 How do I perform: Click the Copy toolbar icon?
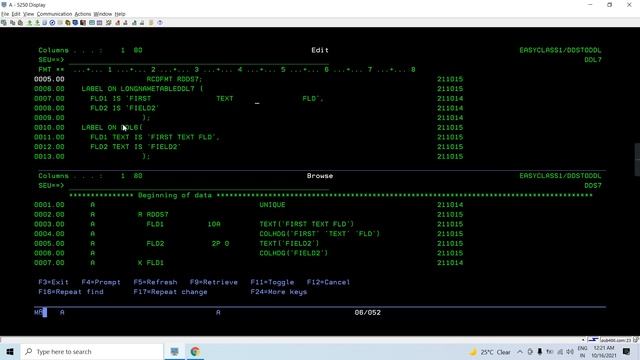click(x=12, y=22)
